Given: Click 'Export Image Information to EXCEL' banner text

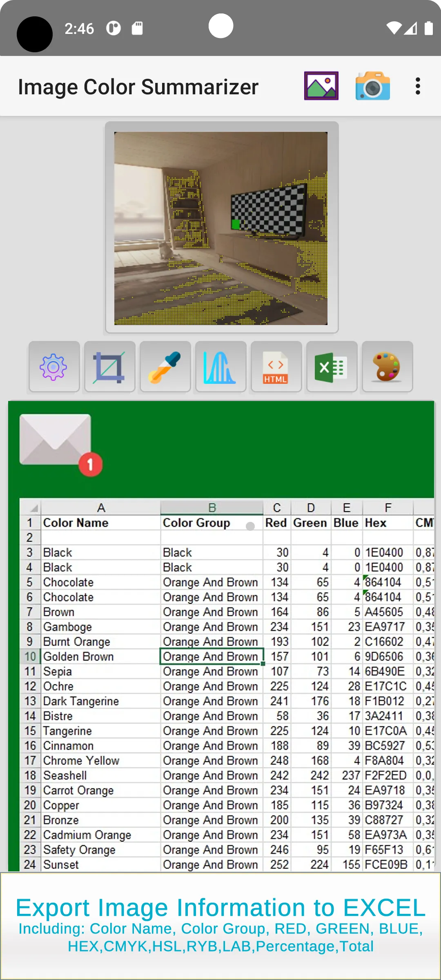Looking at the screenshot, I should (x=220, y=908).
